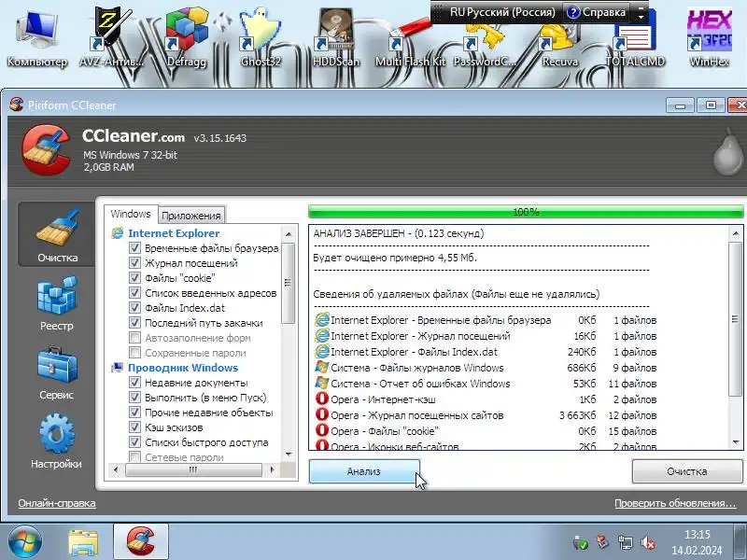Select Opera - Журнал посещенных сайтов result row

click(486, 415)
